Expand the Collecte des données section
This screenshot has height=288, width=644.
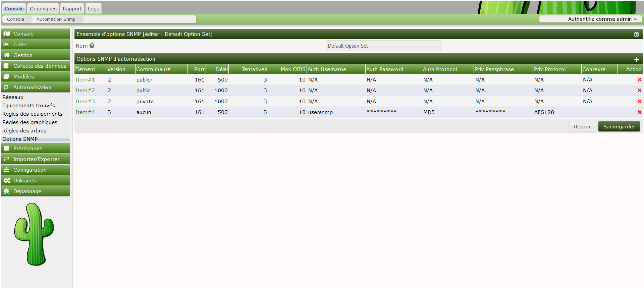[x=35, y=66]
